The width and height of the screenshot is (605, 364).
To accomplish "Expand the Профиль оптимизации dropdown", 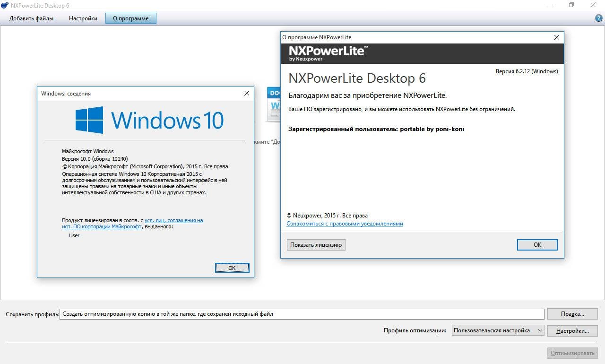I will pos(498,330).
